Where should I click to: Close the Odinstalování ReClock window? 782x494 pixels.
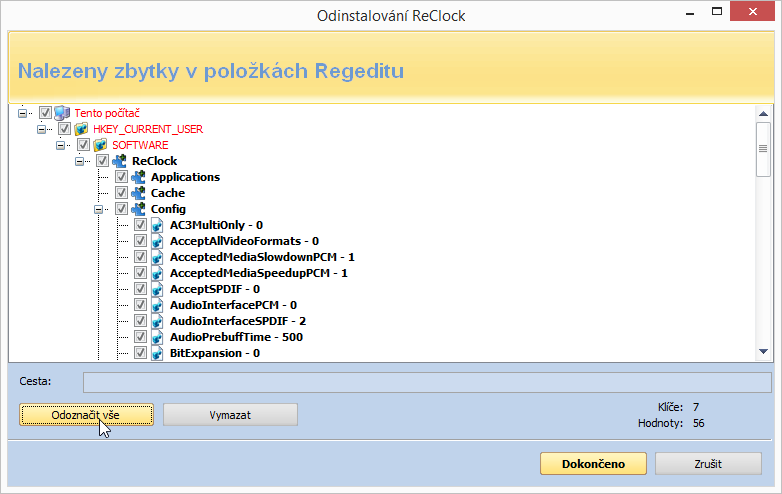pos(752,11)
